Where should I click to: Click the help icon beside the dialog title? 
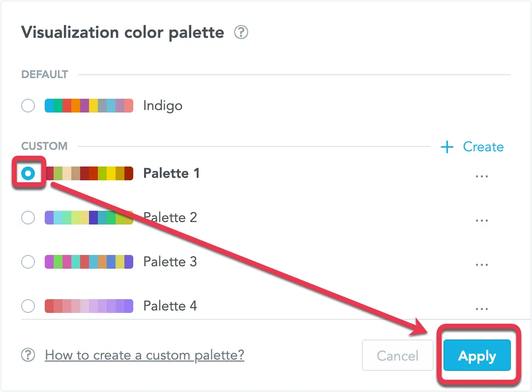click(240, 32)
